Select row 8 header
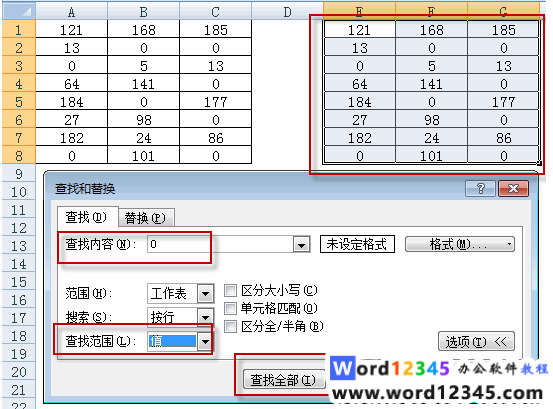The image size is (553, 409). pyautogui.click(x=19, y=155)
